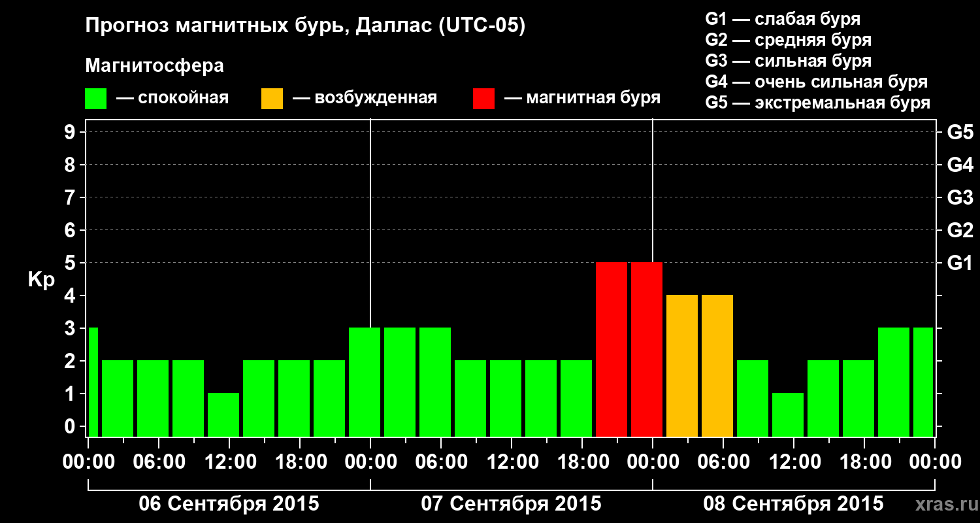This screenshot has height=523, width=980.
Task: Click 'G5 — экстремальная буря' legend line
Action: 818,103
